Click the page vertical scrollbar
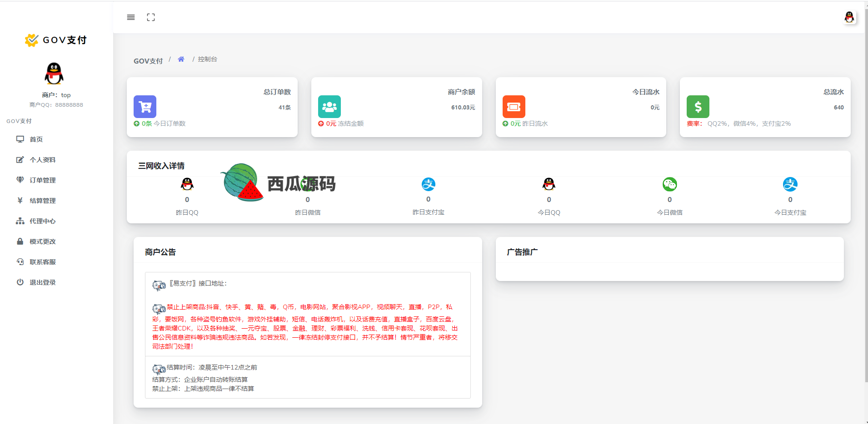The image size is (868, 424). point(866,195)
